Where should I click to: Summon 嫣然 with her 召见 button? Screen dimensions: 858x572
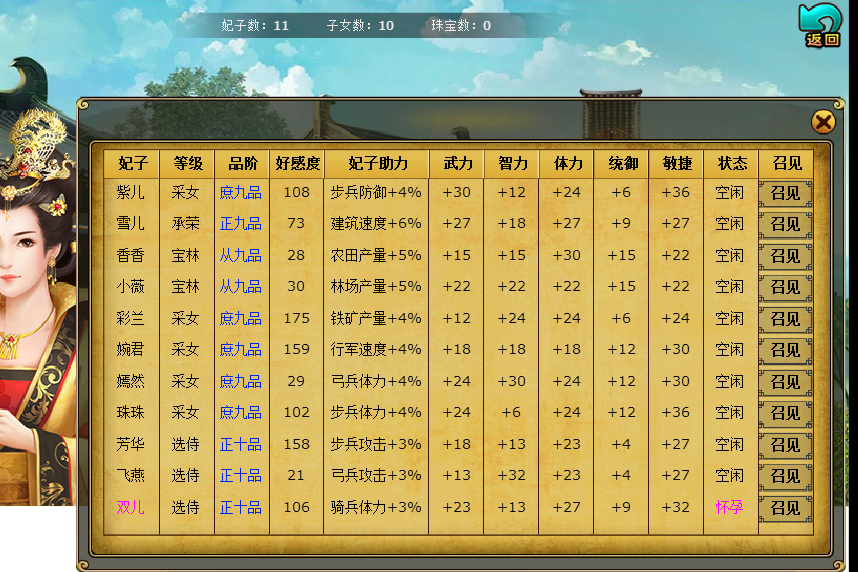point(785,382)
